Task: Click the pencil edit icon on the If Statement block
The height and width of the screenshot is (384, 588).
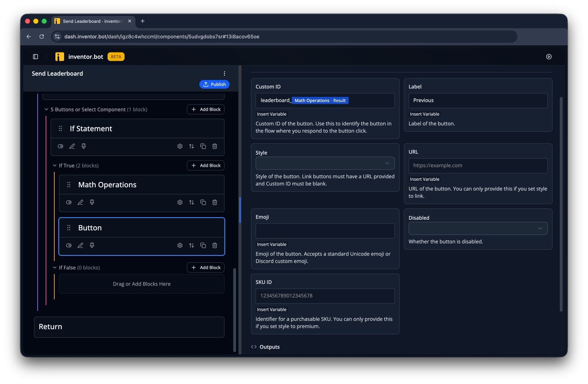Action: 72,146
